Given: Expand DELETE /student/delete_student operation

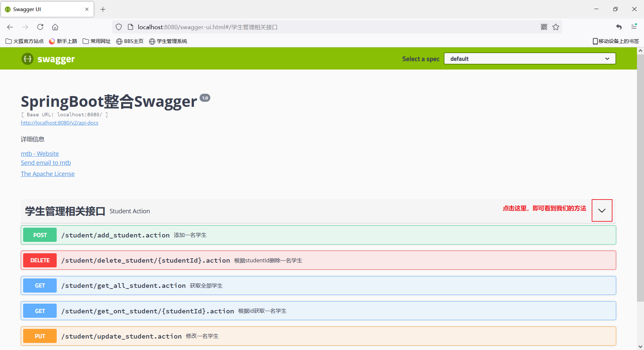Looking at the screenshot, I should pyautogui.click(x=318, y=260).
